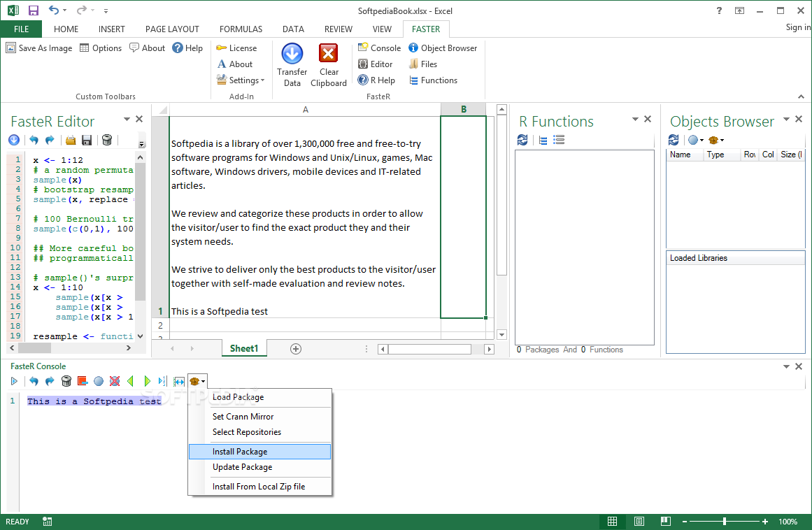The image size is (812, 530).
Task: Open the Object Browser from ribbon
Action: [x=443, y=48]
